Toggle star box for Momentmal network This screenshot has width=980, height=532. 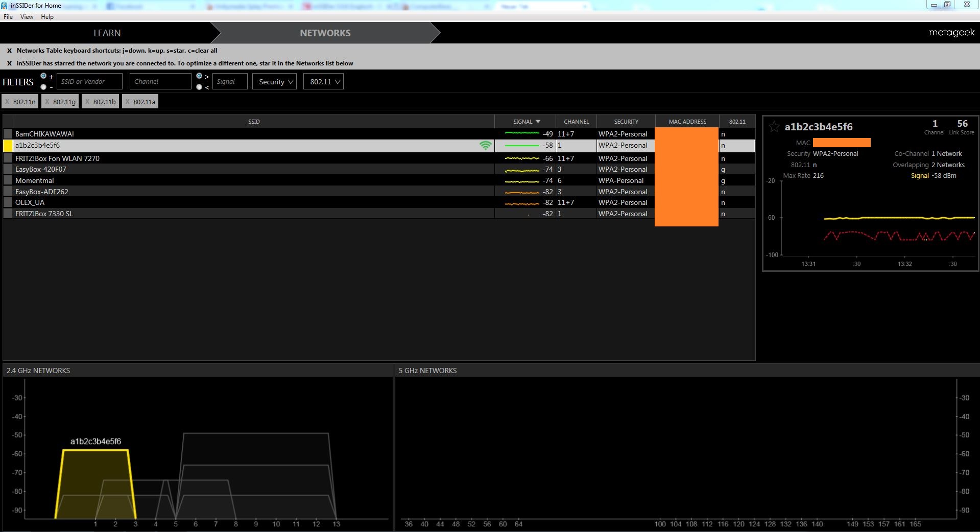[x=8, y=180]
